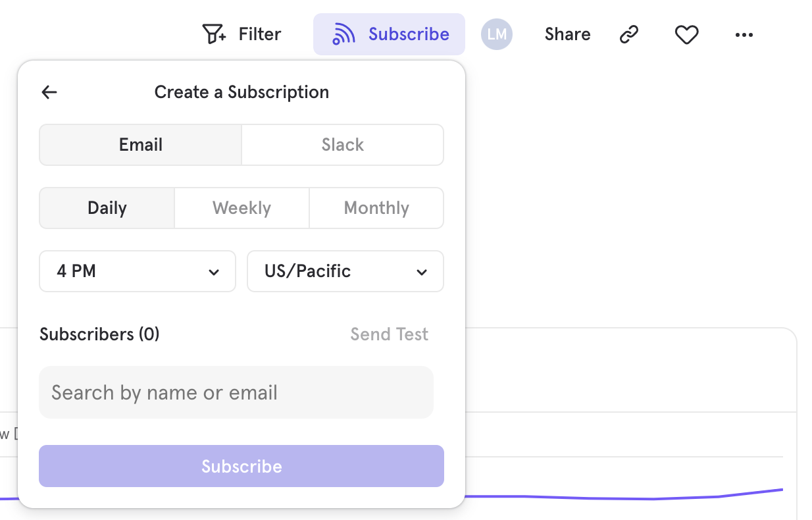Open the US/Pacific timezone dropdown

click(345, 271)
